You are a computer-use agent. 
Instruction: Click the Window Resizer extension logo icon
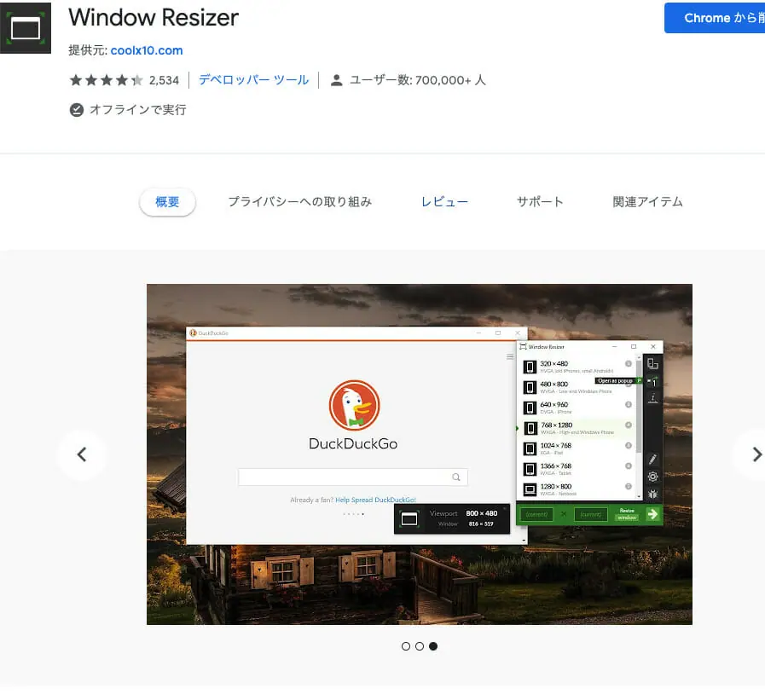pos(26,27)
